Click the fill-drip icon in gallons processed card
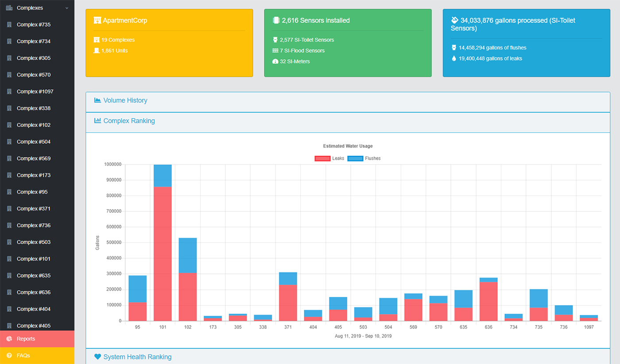The height and width of the screenshot is (364, 620). 454,20
